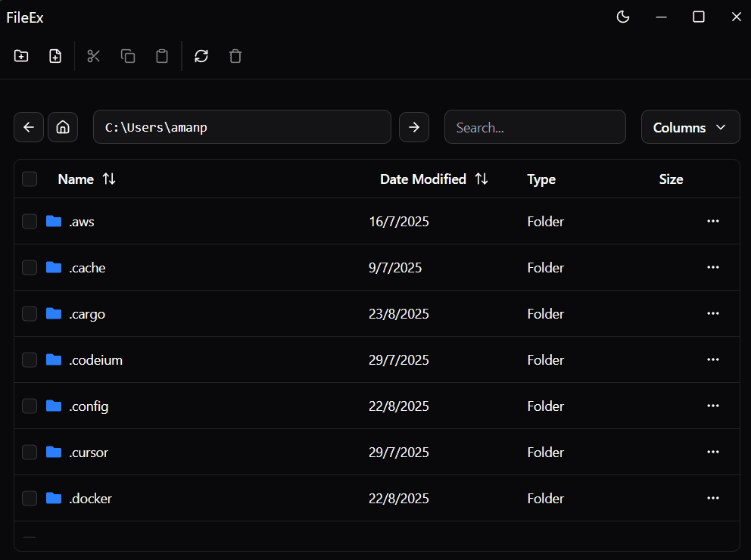Open more options for .config
The width and height of the screenshot is (751, 560).
click(x=712, y=406)
